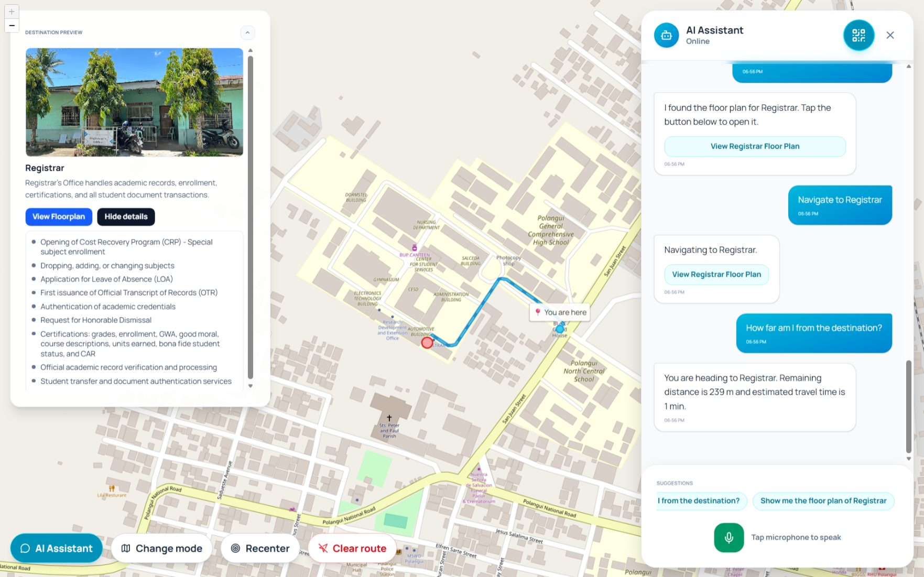This screenshot has width=924, height=577.
Task: Open the QR code scanner button
Action: tap(858, 35)
